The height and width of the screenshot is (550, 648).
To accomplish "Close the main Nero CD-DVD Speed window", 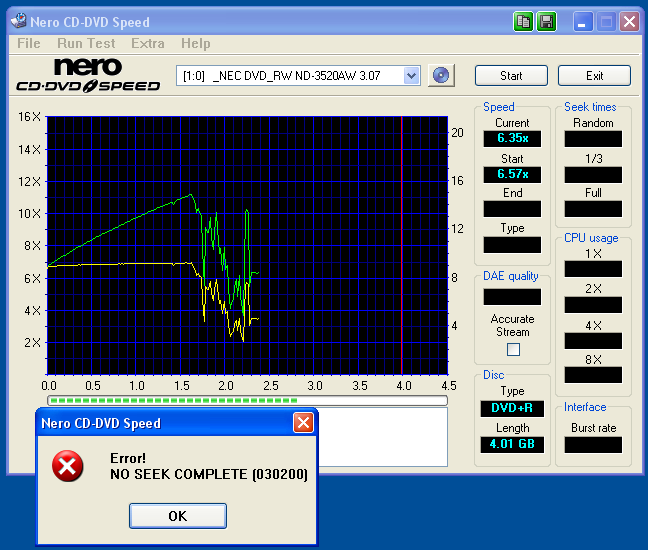I will [x=629, y=21].
